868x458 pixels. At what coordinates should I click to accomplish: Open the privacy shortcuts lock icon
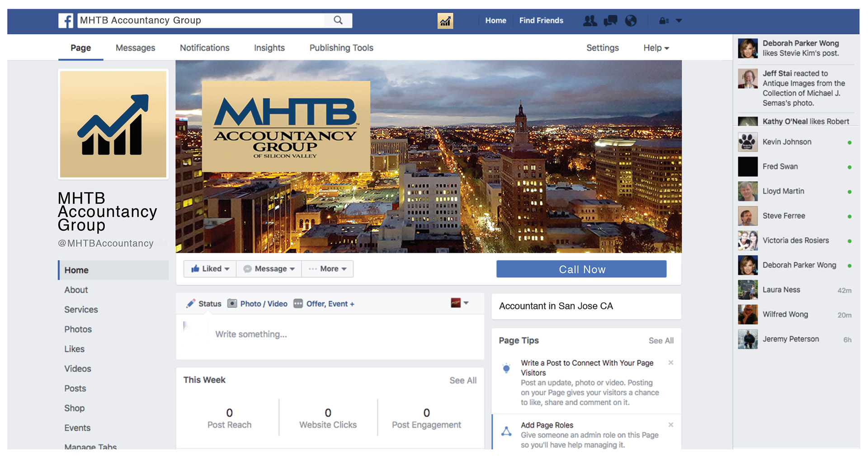664,21
